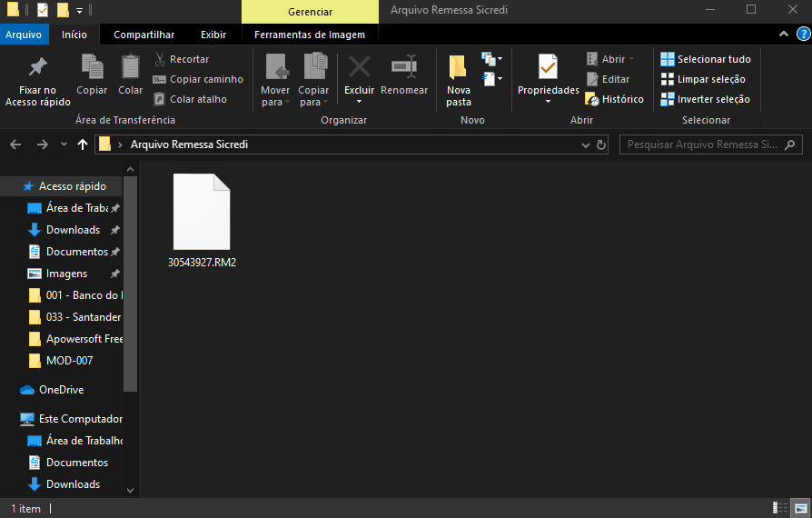This screenshot has width=812, height=518.
Task: Click the Copiar ribbon button
Action: (x=92, y=75)
